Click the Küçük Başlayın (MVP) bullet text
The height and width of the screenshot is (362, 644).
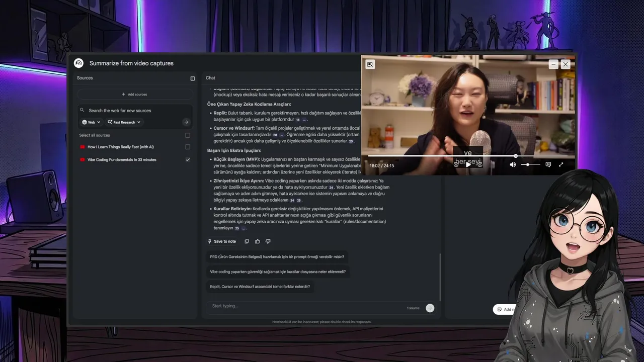pos(287,165)
